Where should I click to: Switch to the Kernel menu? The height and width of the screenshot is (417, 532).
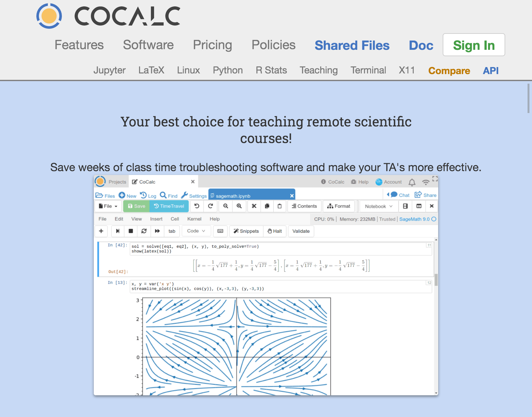[194, 219]
